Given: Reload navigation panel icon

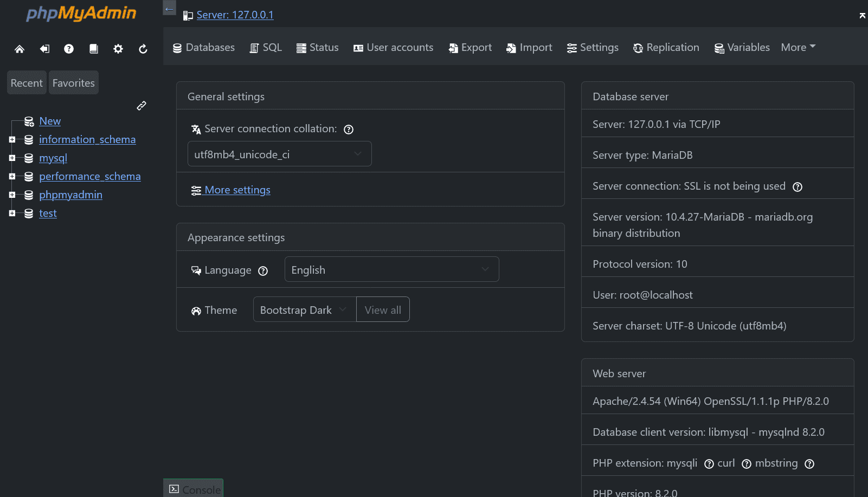Looking at the screenshot, I should 143,49.
